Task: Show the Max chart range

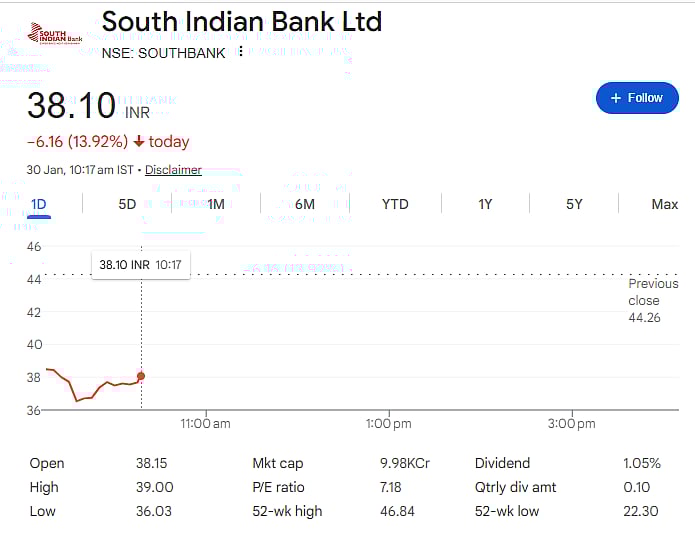Action: tap(665, 204)
